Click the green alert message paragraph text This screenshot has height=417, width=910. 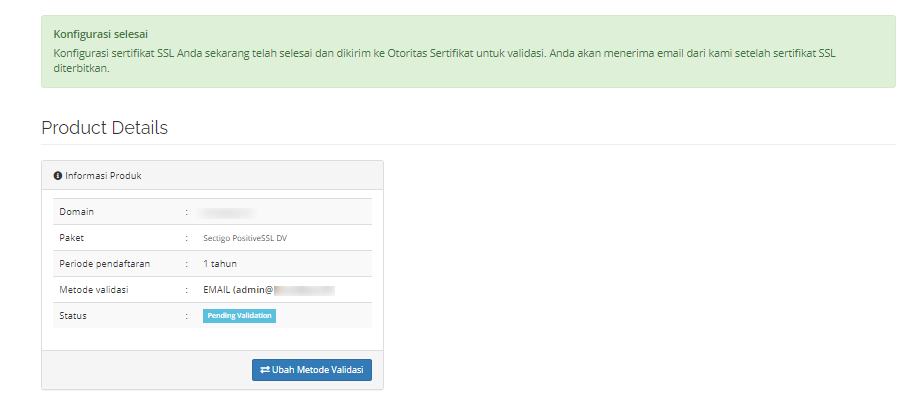click(445, 61)
